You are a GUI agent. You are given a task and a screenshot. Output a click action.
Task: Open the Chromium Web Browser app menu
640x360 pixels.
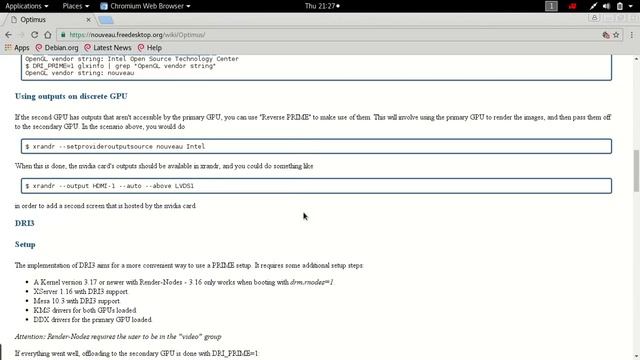(145, 6)
